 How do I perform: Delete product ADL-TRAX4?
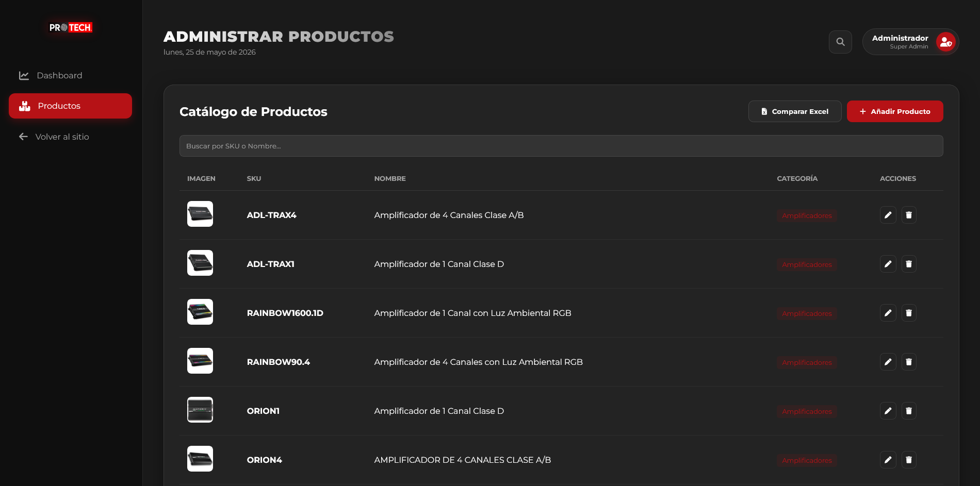coord(909,215)
